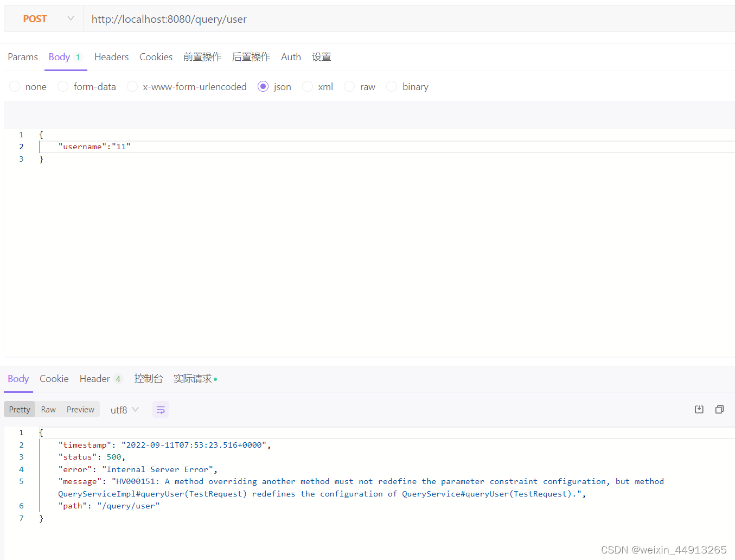Switch response view to Raw

click(48, 409)
